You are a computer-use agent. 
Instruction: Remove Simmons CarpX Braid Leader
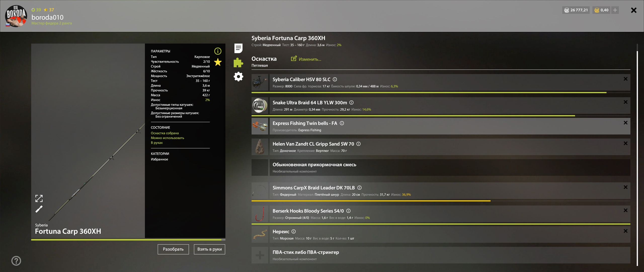(626, 187)
